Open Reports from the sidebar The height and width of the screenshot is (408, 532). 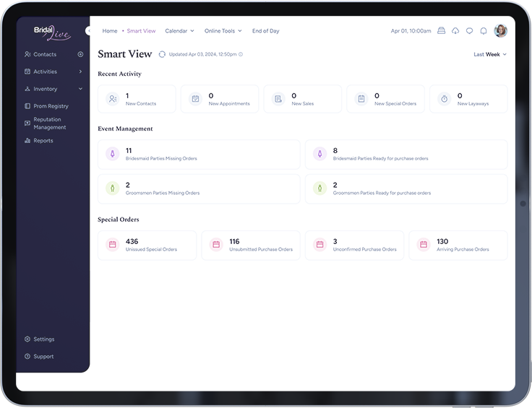pyautogui.click(x=43, y=141)
